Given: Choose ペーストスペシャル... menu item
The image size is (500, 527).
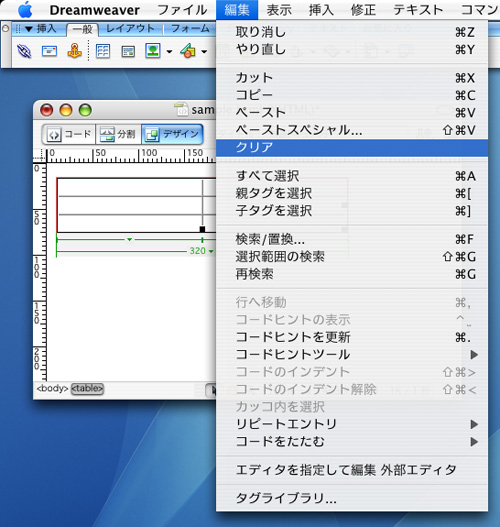Looking at the screenshot, I should point(352,130).
